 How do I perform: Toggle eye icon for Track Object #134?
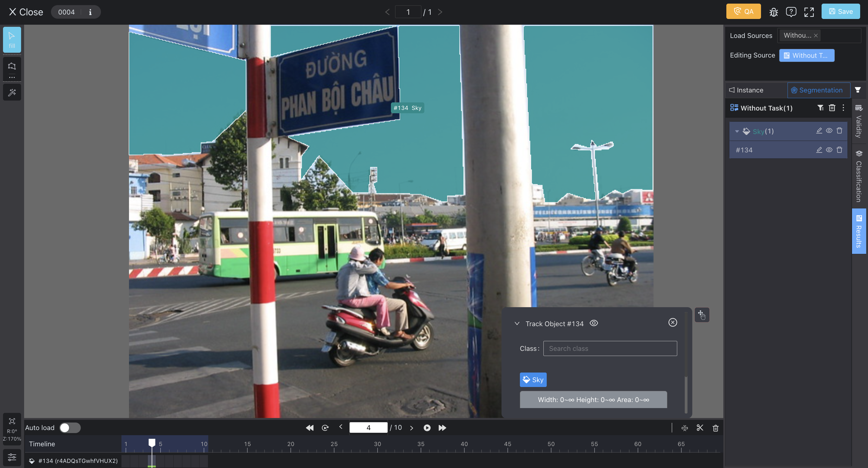[593, 322]
